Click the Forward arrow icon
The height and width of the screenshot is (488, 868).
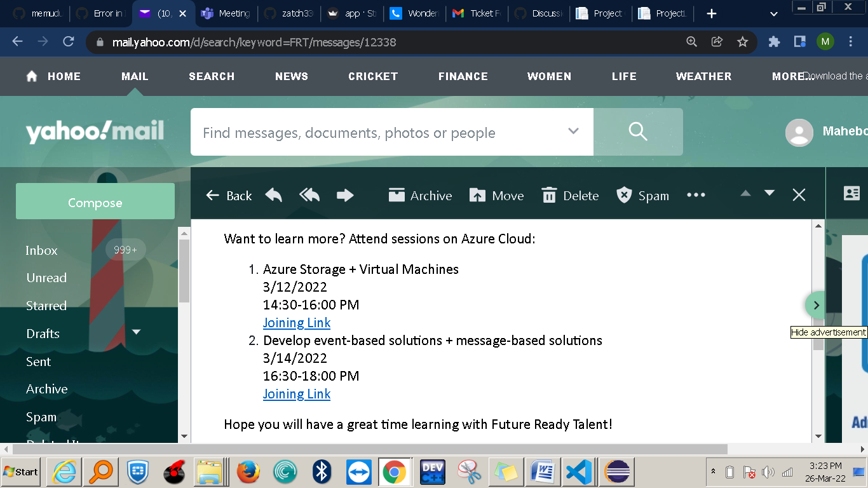click(345, 195)
